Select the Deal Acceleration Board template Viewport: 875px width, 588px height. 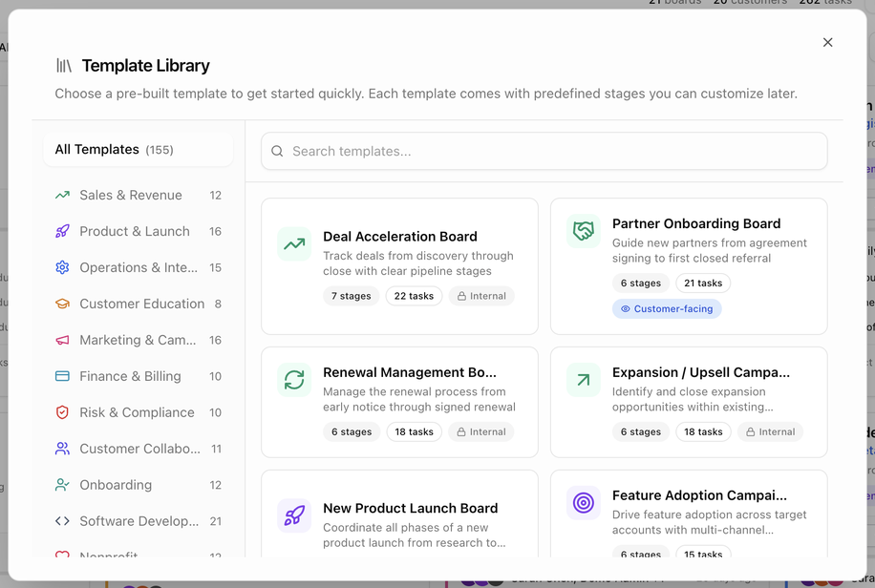[399, 266]
